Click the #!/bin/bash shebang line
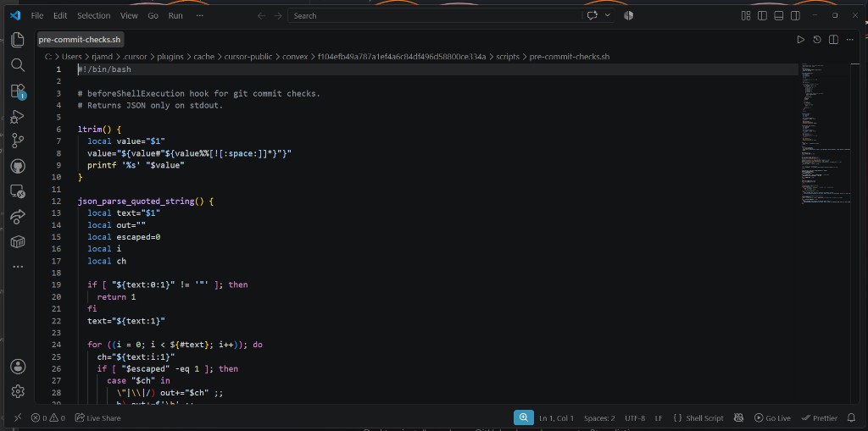The width and height of the screenshot is (868, 431). click(x=104, y=69)
